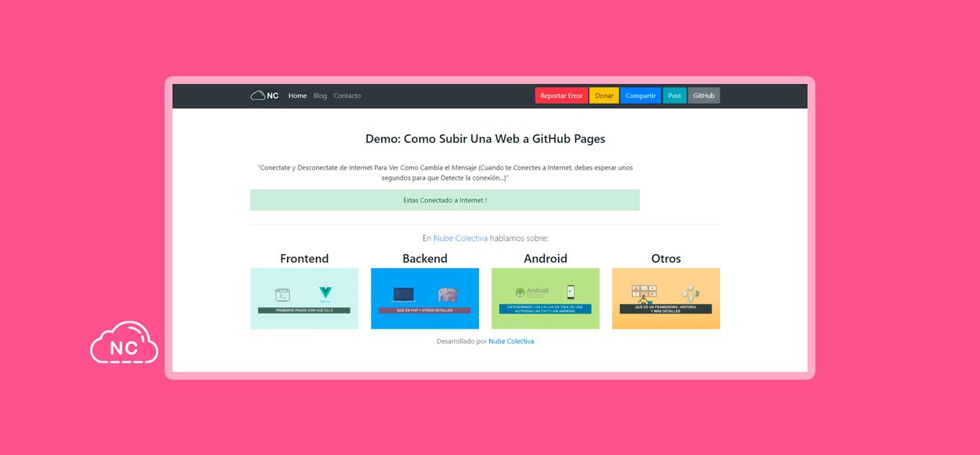Click the Android heading
Viewport: 980px width, 455px height.
tap(546, 258)
